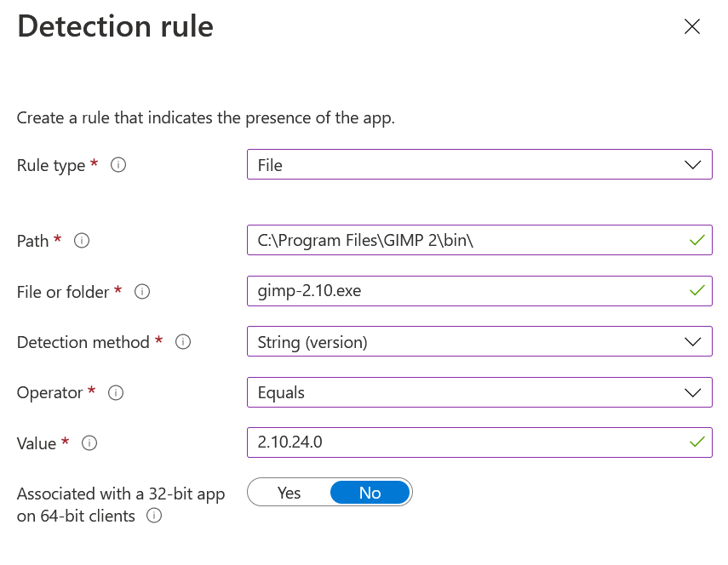Click green checkmark in File or folder field
This screenshot has height=565, width=728.
pos(697,292)
